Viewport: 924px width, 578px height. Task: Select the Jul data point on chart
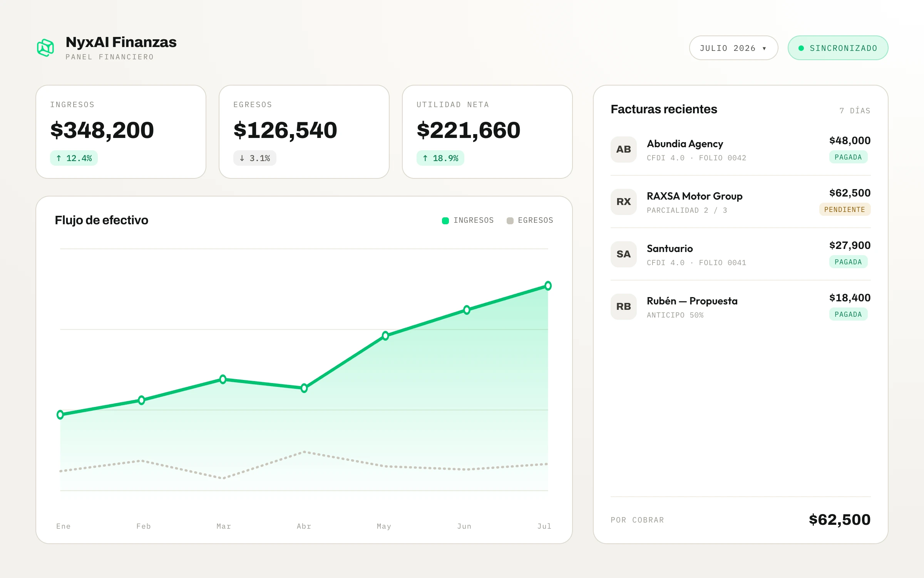(548, 286)
